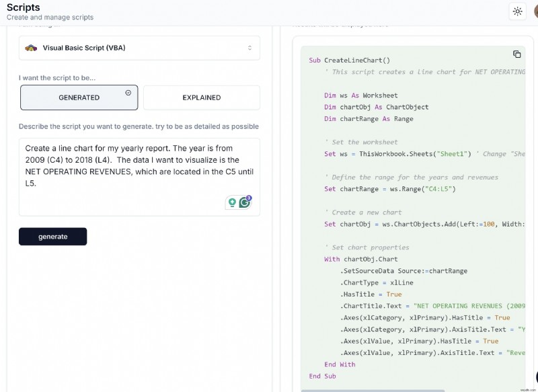538x392 pixels.
Task: Click the 'Set ws = ThisWorkbook.Sheets' line
Action: 424,154
